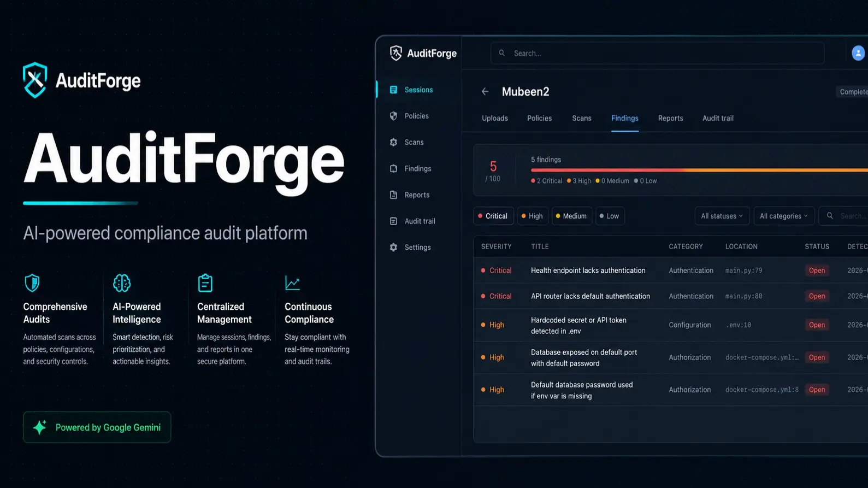
Task: Click the top Search input field
Action: (657, 53)
